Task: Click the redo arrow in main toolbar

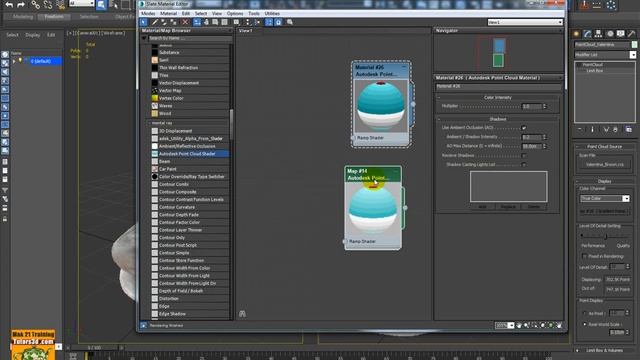Action: pos(21,5)
